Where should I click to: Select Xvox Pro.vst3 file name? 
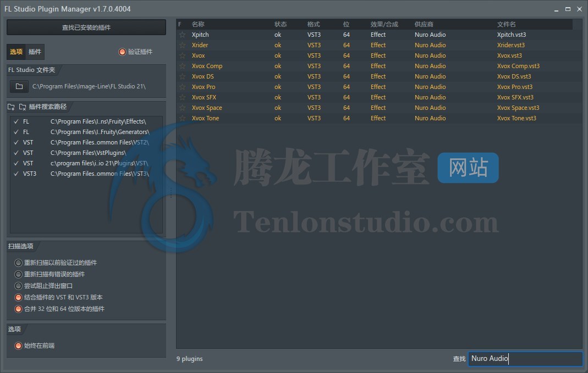point(515,87)
